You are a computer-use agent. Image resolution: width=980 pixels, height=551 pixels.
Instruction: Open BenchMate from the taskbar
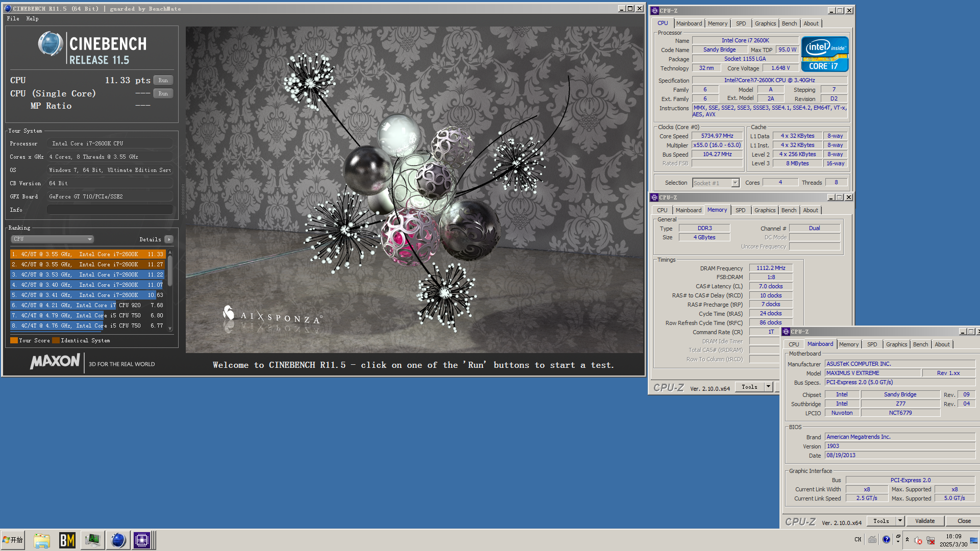point(67,540)
